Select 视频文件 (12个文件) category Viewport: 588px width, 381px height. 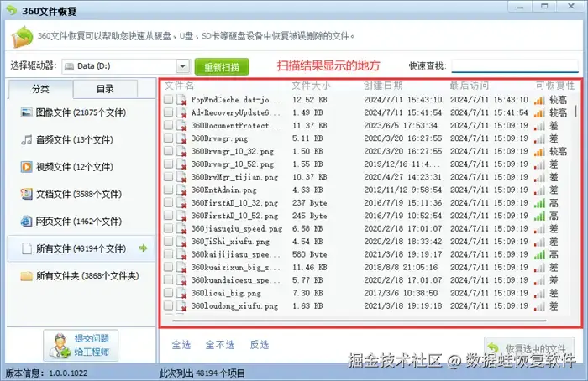pyautogui.click(x=81, y=167)
